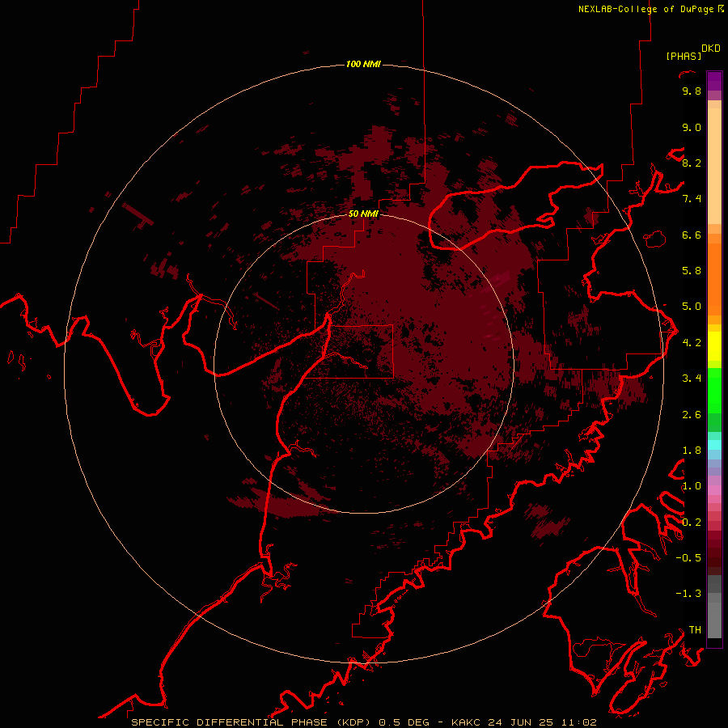The width and height of the screenshot is (728, 728).
Task: Click the Specific Differential Phase caption text
Action: click(363, 722)
